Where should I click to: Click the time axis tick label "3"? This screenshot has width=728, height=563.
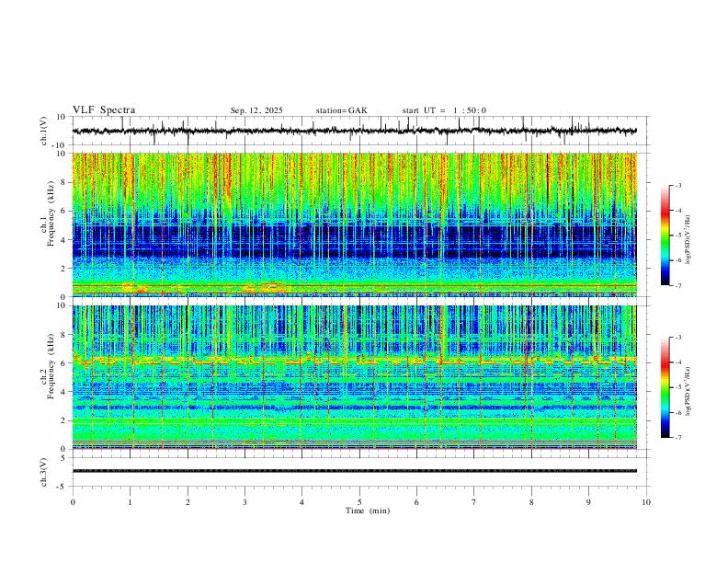[x=245, y=502]
